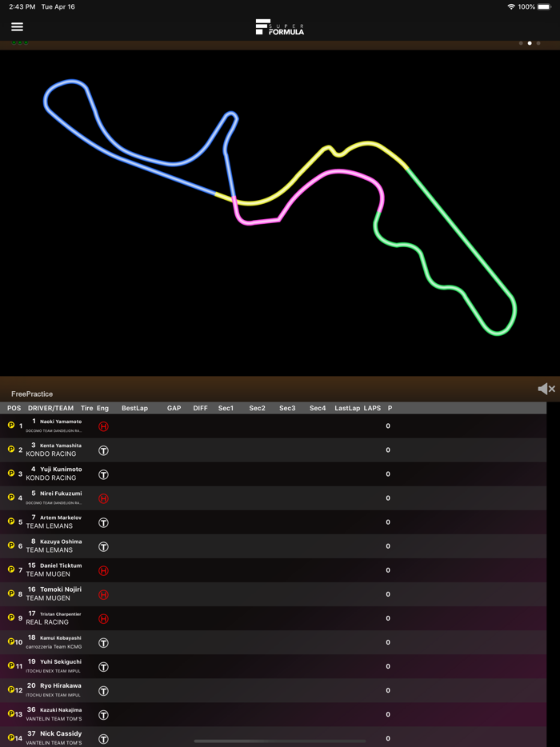Image resolution: width=560 pixels, height=747 pixels.
Task: Tap the Wi-Fi status icon
Action: pos(511,6)
